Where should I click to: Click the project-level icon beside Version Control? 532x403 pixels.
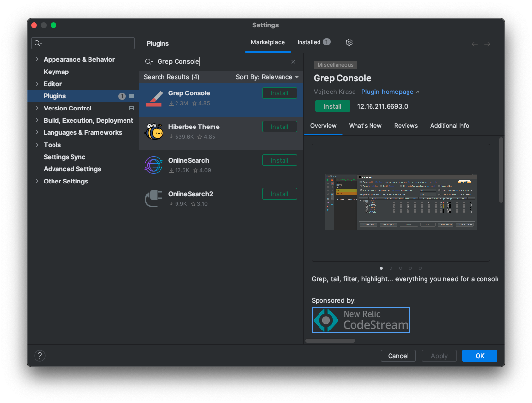coord(132,109)
